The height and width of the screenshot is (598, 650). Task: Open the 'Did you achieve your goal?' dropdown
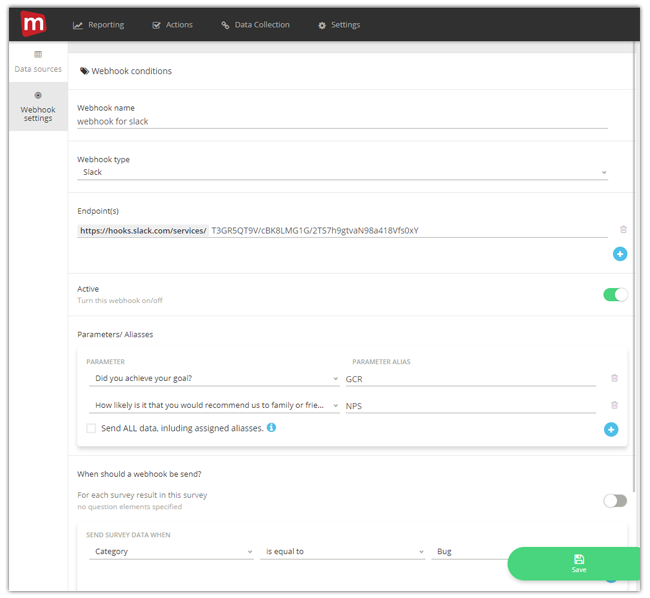tap(214, 379)
